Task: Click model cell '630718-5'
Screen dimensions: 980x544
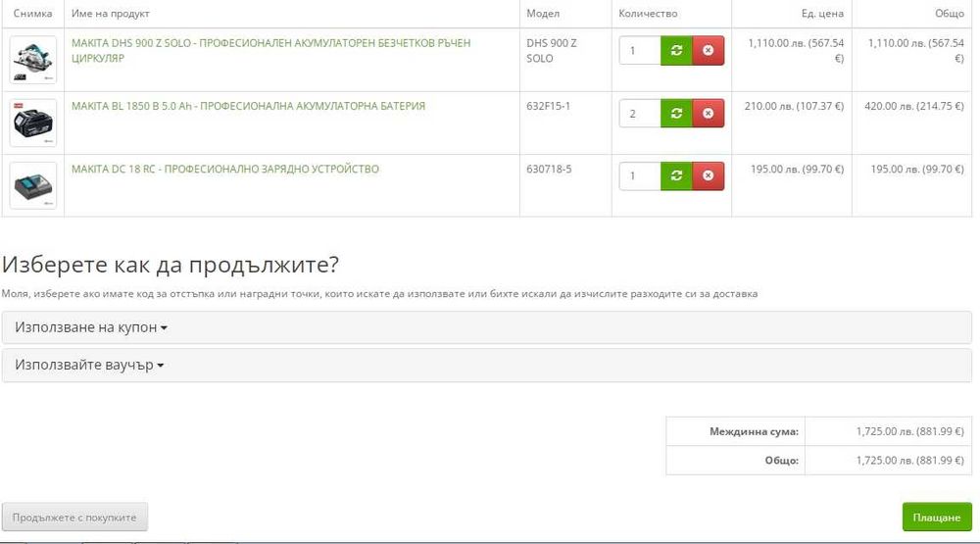Action: (x=549, y=169)
